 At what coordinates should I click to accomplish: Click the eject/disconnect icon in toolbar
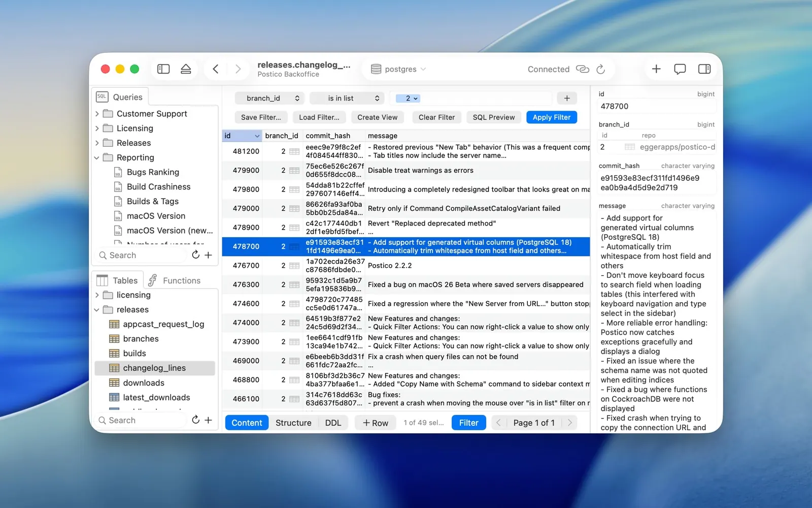(186, 69)
